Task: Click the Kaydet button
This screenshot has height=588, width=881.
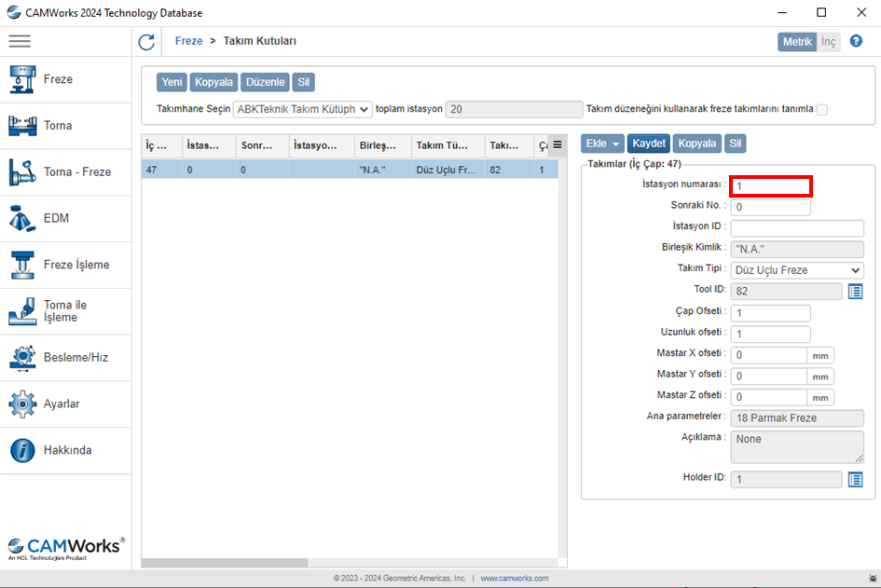Action: coord(648,144)
